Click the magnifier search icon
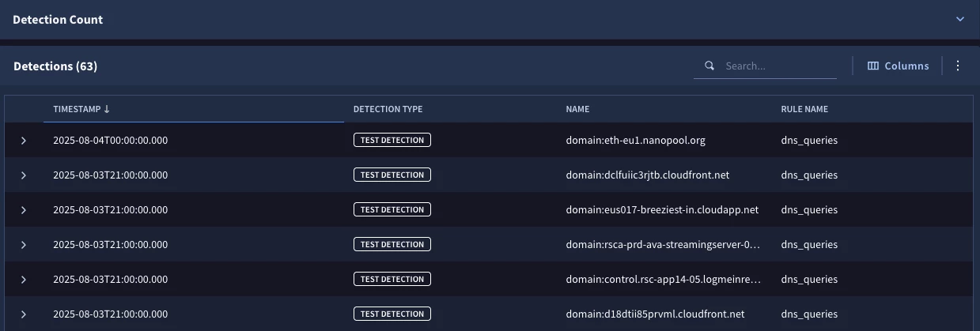Viewport: 980px width, 331px height. 709,66
